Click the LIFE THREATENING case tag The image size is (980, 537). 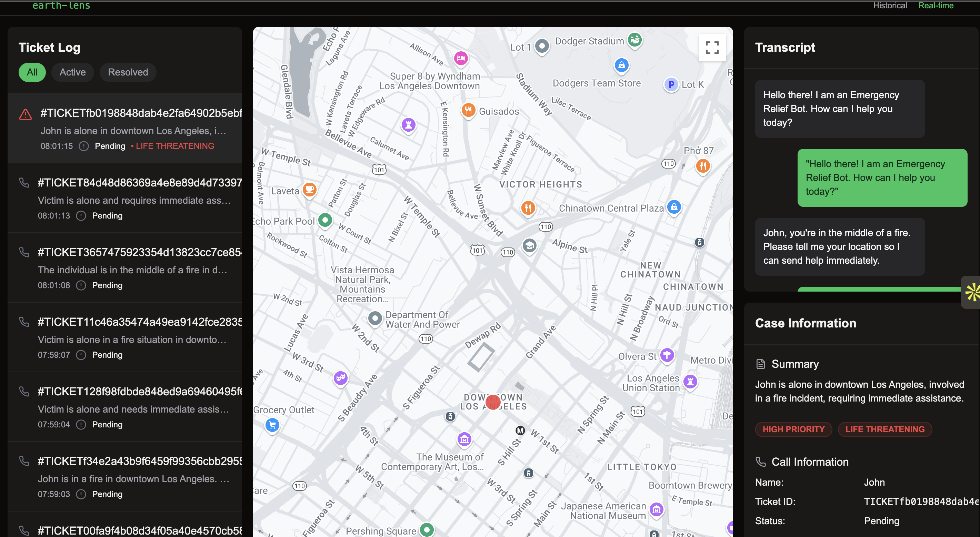point(884,429)
